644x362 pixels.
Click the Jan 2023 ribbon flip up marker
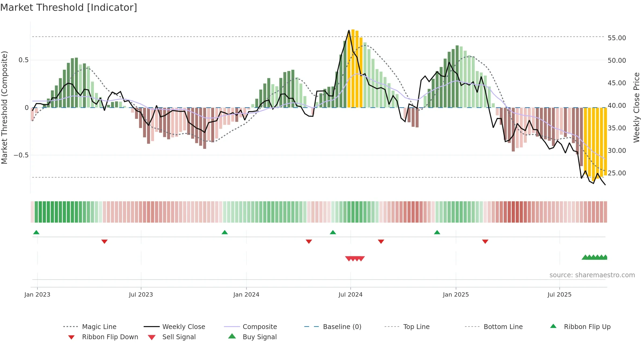click(36, 232)
